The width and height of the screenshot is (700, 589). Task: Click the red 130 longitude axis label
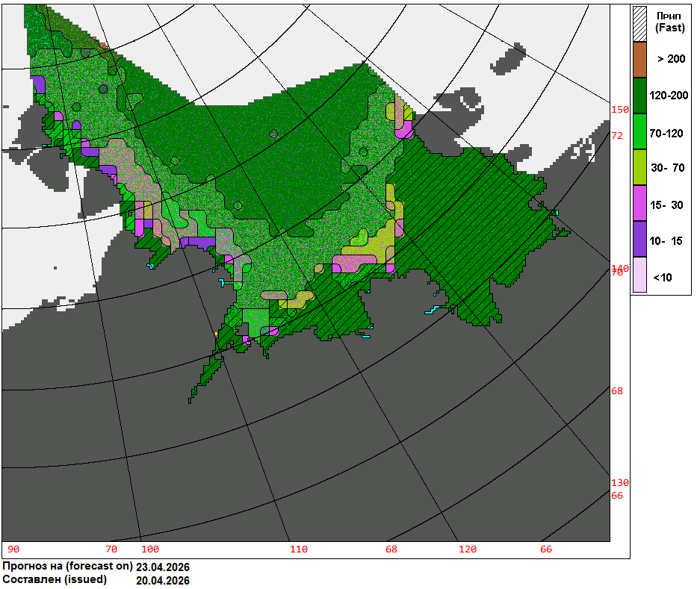coord(620,482)
